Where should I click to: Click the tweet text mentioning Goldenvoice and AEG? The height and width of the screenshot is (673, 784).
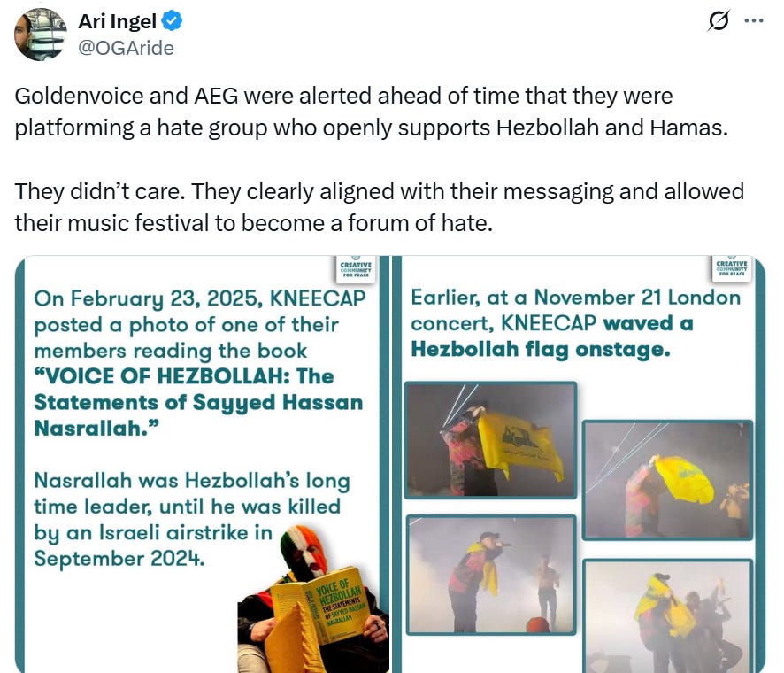(371, 112)
